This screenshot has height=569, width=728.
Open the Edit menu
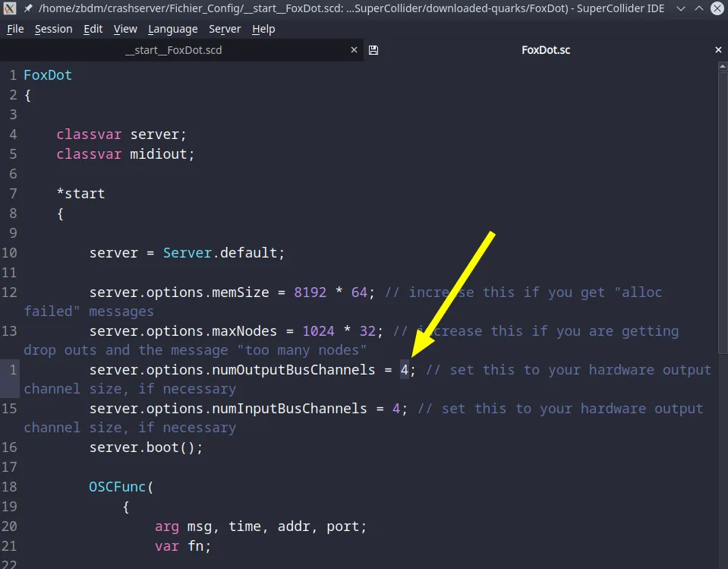click(93, 29)
